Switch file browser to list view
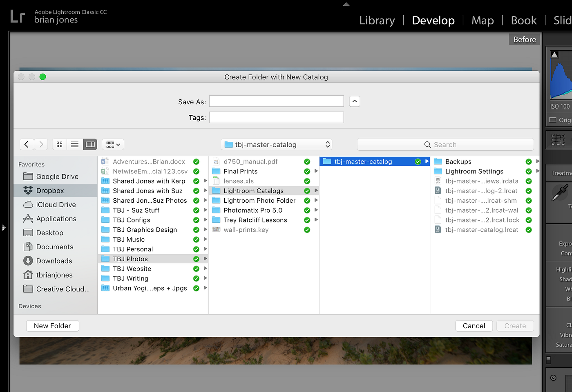 click(74, 144)
